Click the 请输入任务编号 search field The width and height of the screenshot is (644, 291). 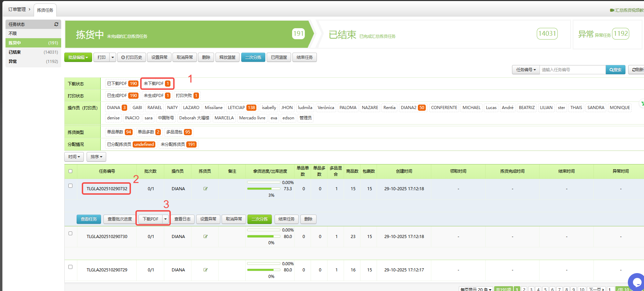point(572,70)
